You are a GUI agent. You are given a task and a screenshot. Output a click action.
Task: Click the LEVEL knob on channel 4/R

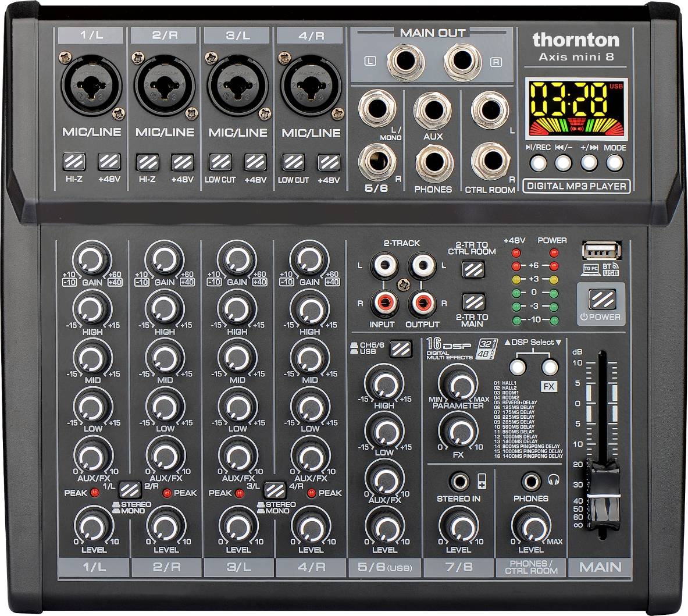pos(311,526)
